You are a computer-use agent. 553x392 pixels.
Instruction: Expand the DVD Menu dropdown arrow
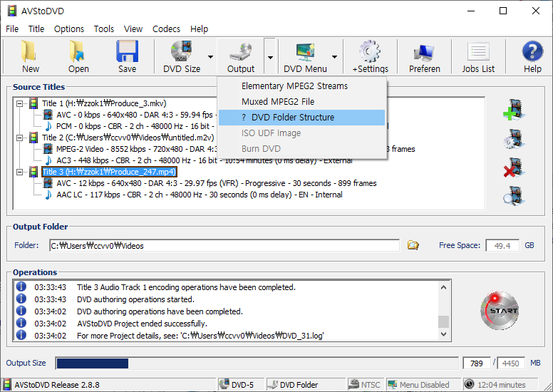click(334, 57)
